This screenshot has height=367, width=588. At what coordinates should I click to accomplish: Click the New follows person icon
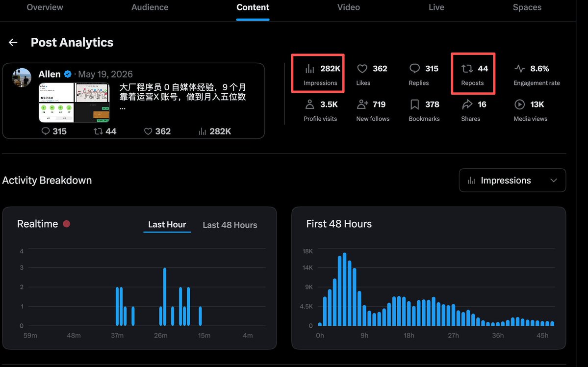click(362, 105)
